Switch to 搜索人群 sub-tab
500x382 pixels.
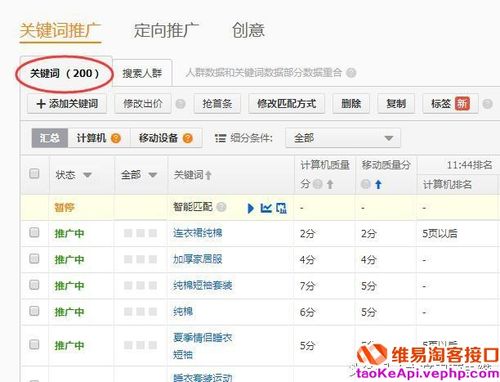pos(142,73)
